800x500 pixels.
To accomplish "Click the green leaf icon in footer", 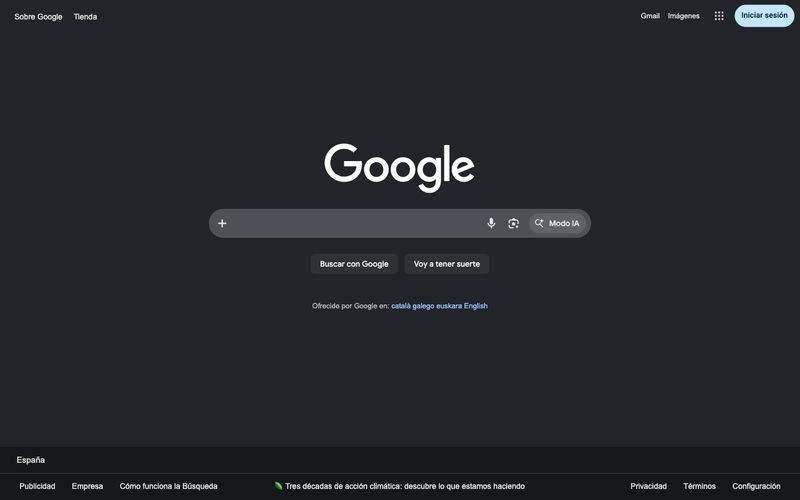I will (278, 486).
